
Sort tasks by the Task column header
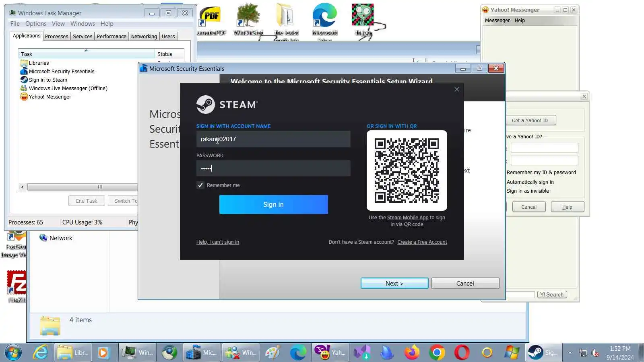click(x=87, y=54)
